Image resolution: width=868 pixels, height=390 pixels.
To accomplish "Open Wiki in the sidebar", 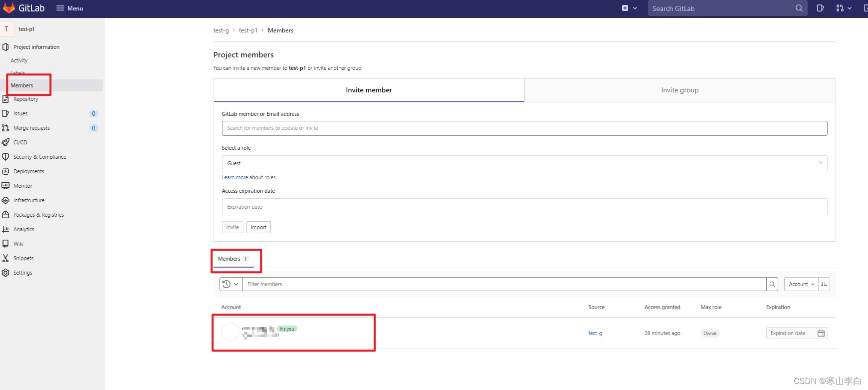I will pos(18,244).
